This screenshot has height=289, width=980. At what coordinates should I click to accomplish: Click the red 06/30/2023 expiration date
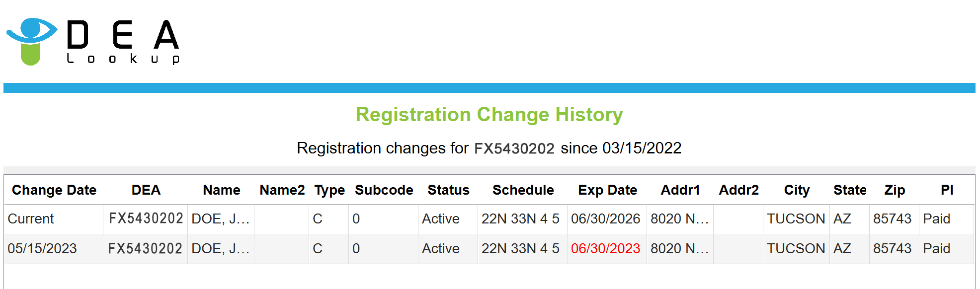(605, 249)
